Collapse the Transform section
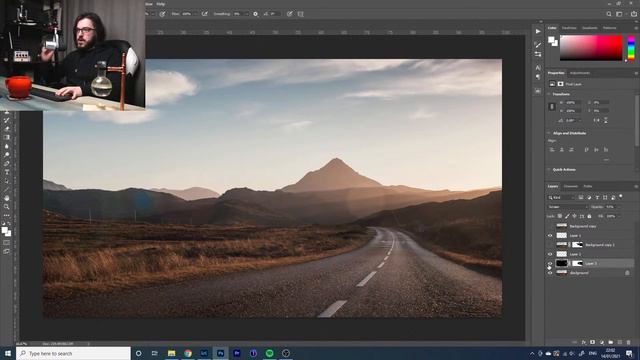This screenshot has height=360, width=640. [549, 94]
